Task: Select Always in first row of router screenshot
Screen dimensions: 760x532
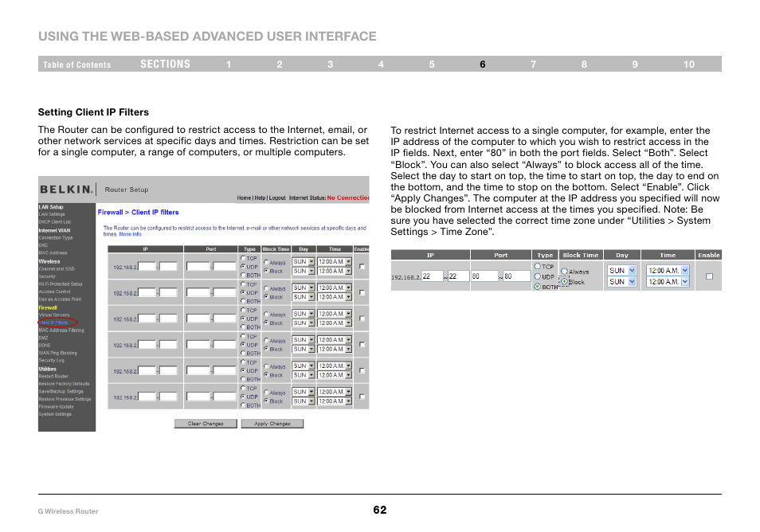Action: (x=266, y=262)
